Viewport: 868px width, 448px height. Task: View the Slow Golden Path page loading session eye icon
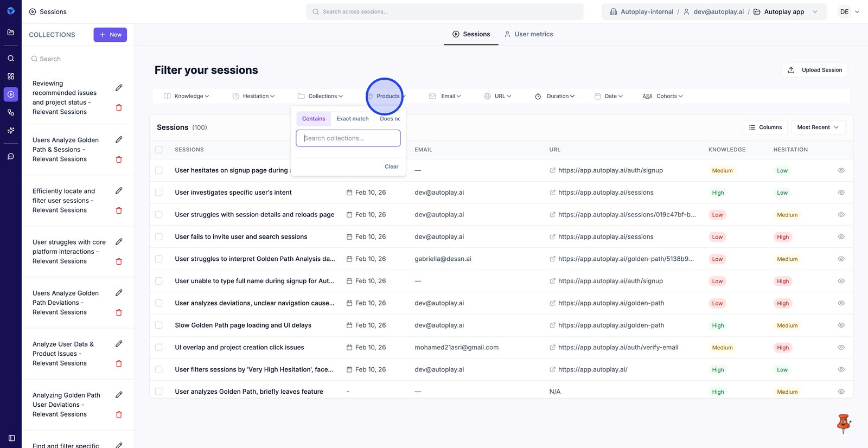tap(841, 325)
